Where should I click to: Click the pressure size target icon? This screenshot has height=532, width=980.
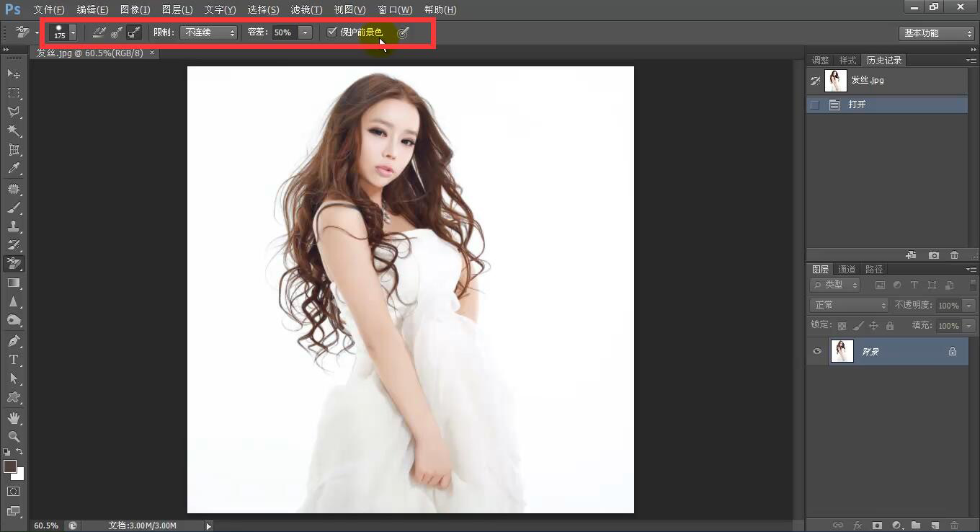tap(404, 32)
